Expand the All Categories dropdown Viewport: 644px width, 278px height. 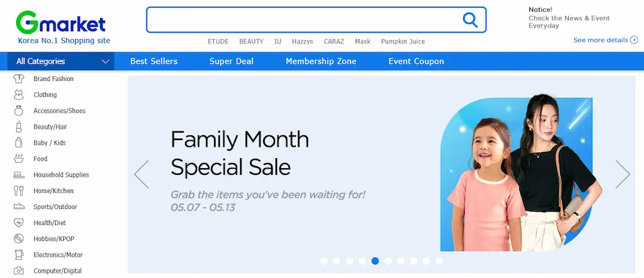[x=60, y=62]
